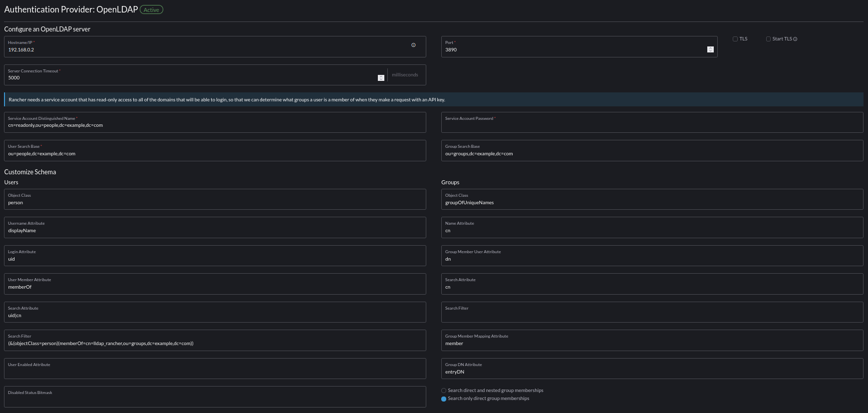Select Search direct and nested group memberships
The width and height of the screenshot is (868, 413).
point(444,391)
